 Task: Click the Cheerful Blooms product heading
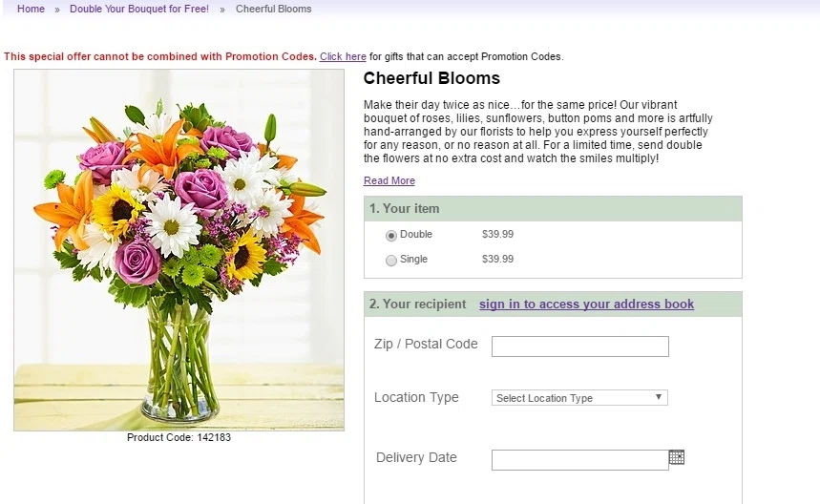point(431,78)
